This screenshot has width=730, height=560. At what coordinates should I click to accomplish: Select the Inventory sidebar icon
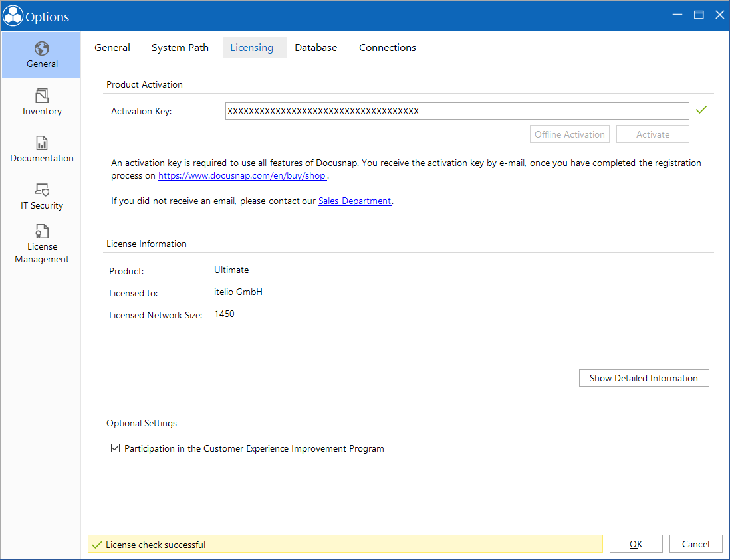pyautogui.click(x=41, y=96)
